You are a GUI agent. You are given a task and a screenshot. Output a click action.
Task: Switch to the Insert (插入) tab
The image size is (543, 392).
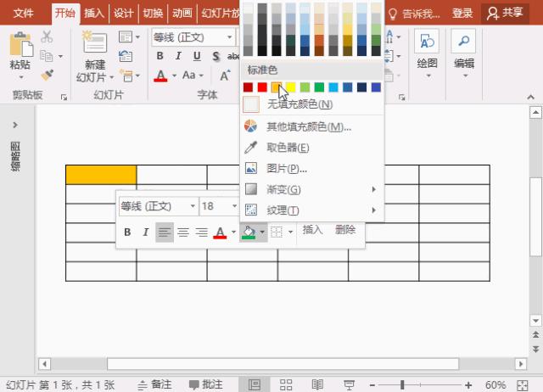tap(94, 14)
